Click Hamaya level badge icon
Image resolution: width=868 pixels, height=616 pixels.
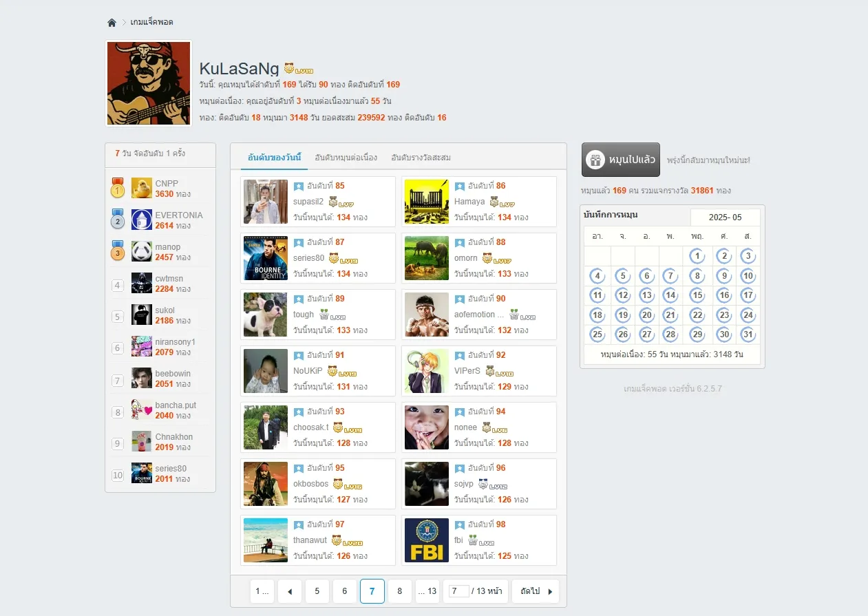click(502, 202)
